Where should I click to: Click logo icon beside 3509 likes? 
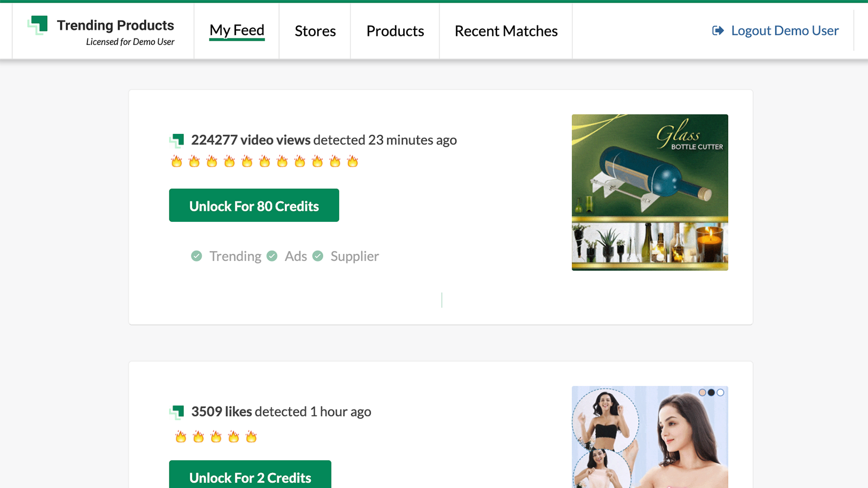click(x=177, y=412)
